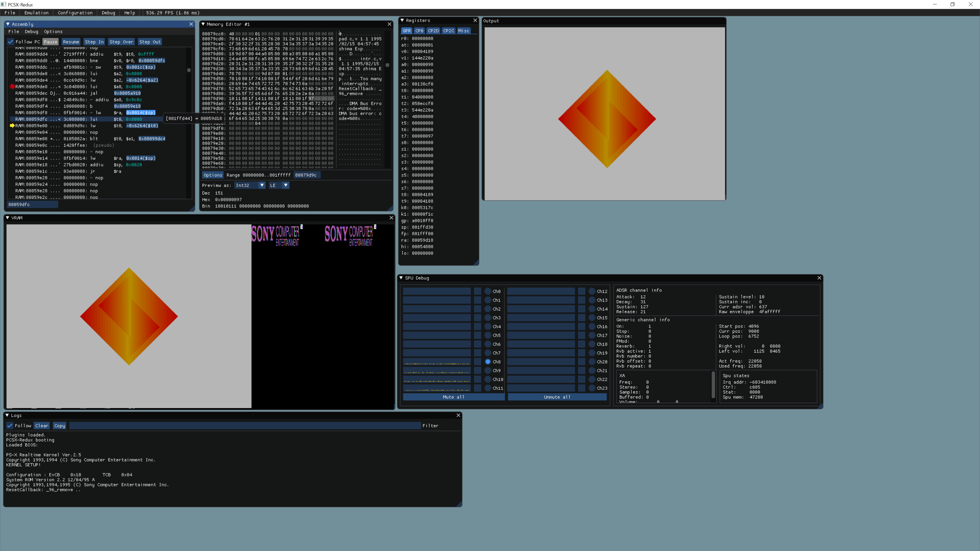
Task: Close the Memory Editor #1 window
Action: 389,24
